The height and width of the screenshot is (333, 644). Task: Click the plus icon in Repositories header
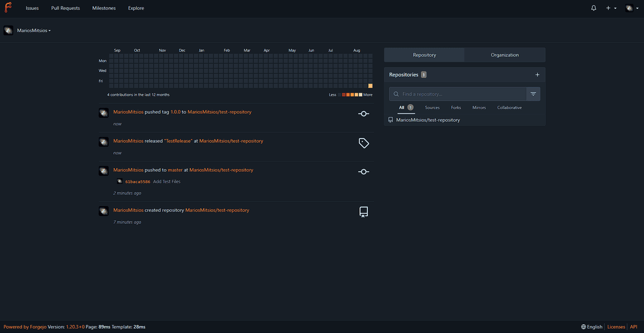537,75
